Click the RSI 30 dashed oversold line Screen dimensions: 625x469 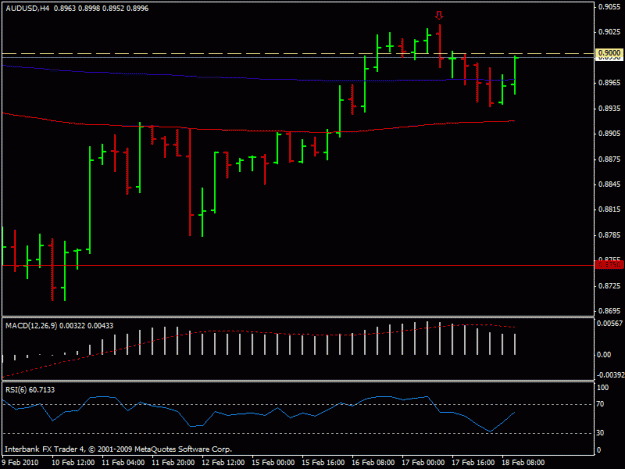pyautogui.click(x=297, y=433)
